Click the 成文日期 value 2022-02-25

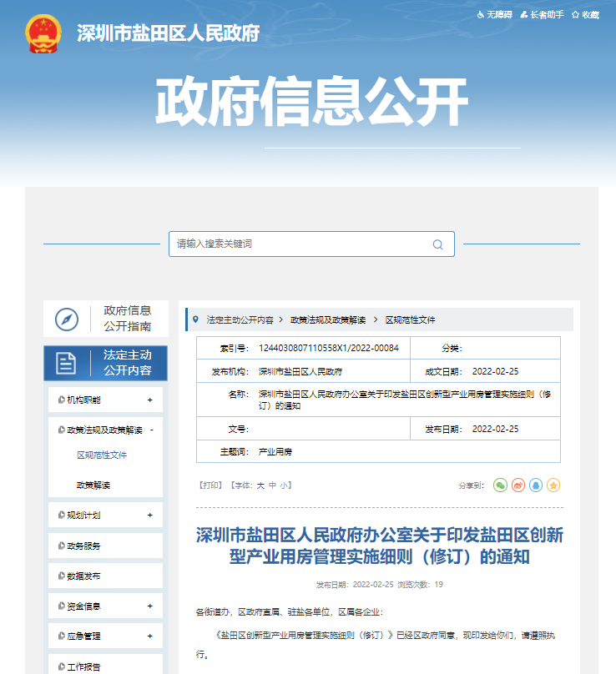[496, 371]
